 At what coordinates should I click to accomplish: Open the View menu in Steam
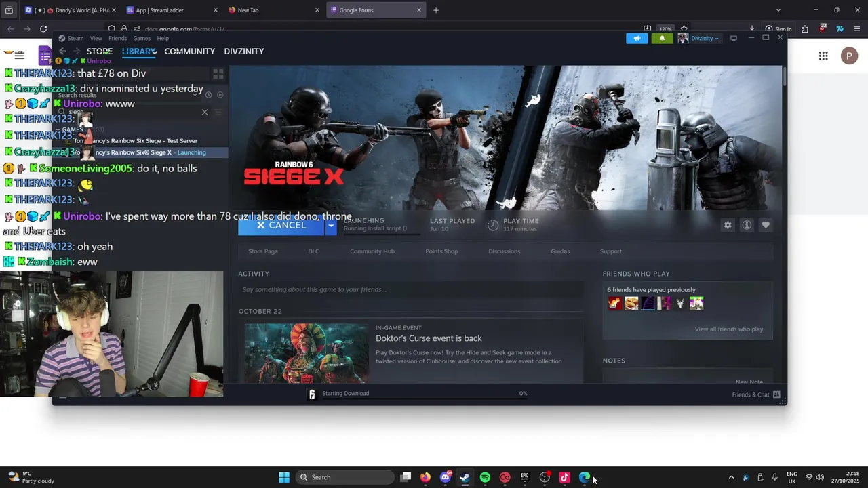tap(96, 39)
